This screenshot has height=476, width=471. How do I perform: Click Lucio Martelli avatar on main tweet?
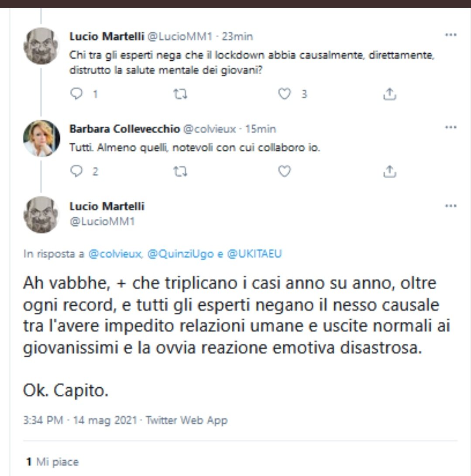(x=41, y=214)
